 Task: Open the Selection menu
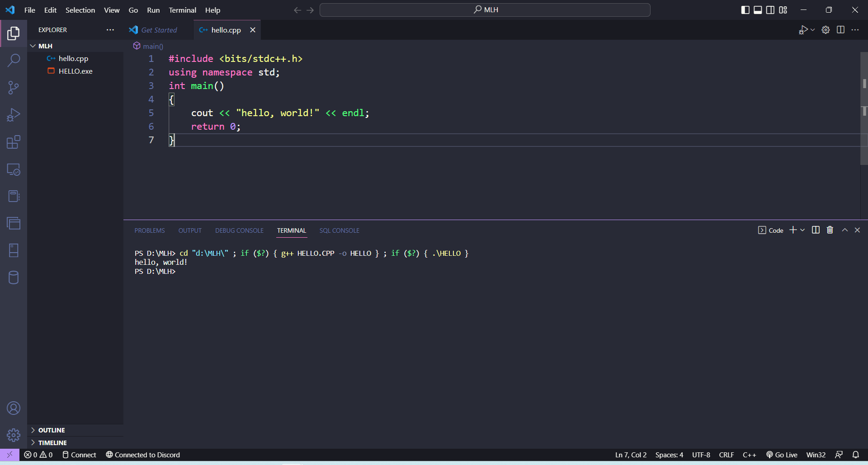pos(80,10)
